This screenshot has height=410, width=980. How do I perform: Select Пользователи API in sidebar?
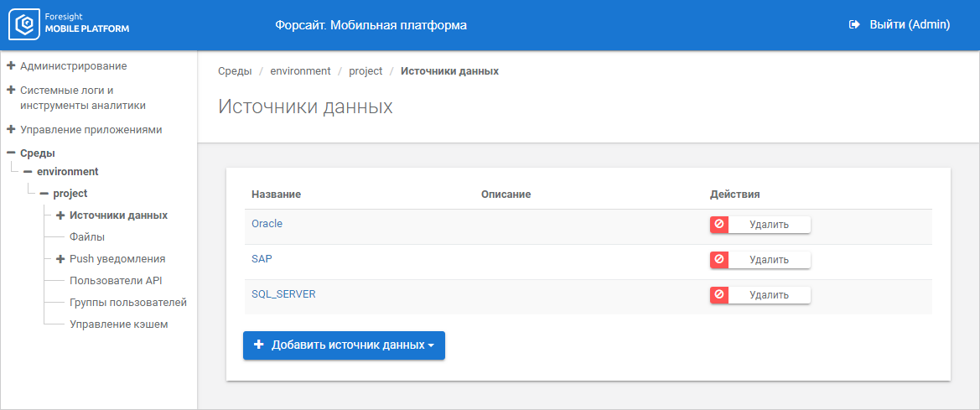point(122,281)
